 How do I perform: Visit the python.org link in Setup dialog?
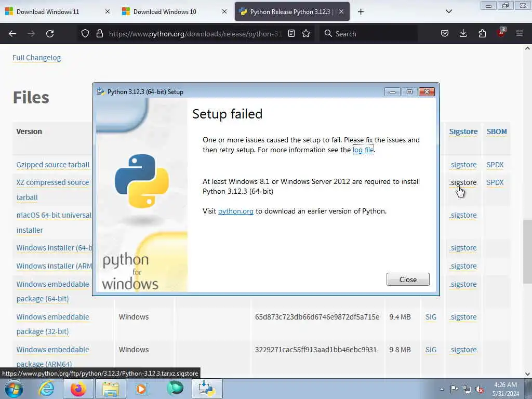235,211
